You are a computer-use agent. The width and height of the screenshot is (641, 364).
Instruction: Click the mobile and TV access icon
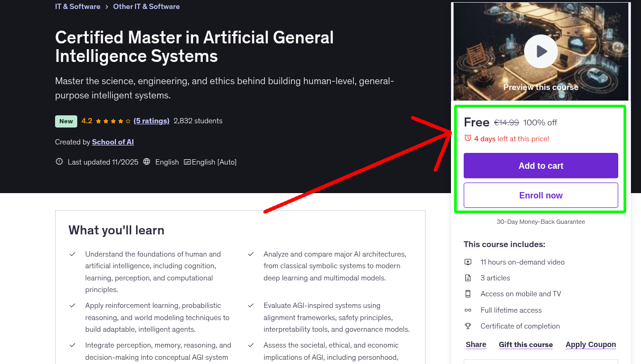[x=468, y=294]
